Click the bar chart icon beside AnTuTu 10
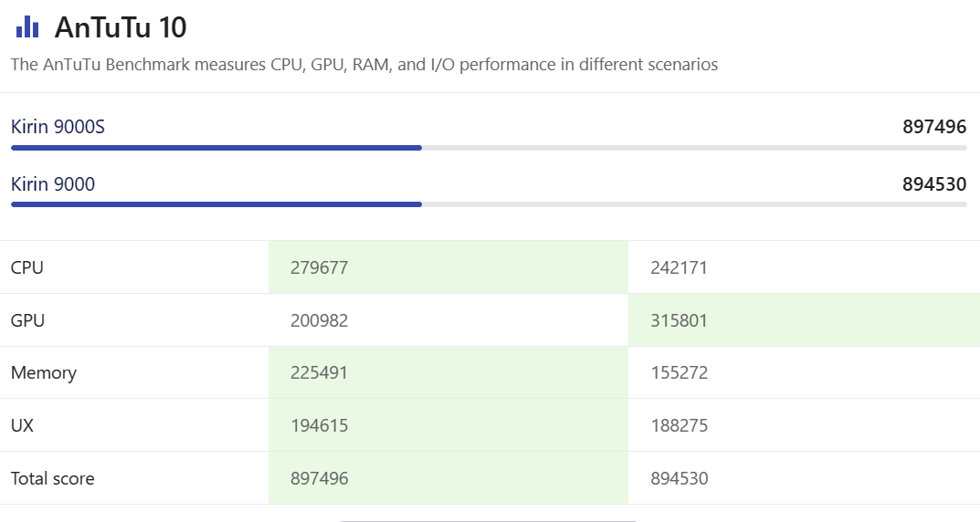 [27, 27]
